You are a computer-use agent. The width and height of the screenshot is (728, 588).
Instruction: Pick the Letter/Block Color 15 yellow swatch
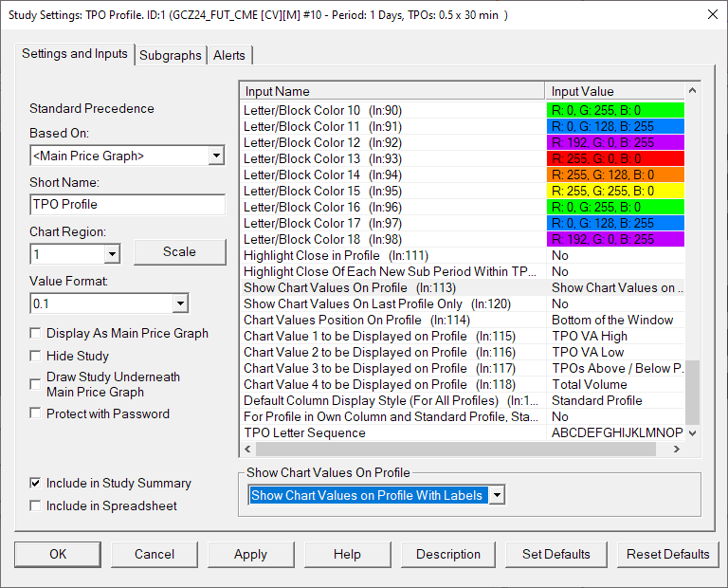point(615,191)
